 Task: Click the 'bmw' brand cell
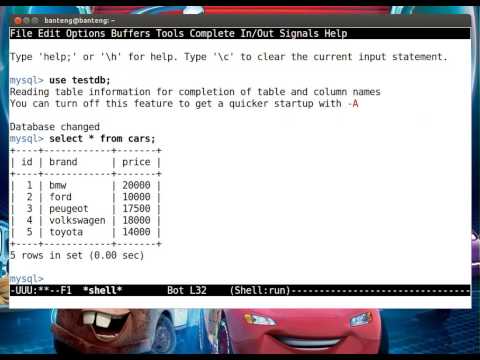click(x=58, y=185)
